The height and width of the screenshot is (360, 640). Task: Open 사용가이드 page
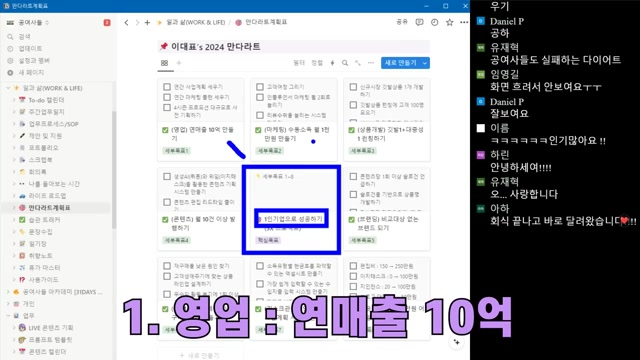pyautogui.click(x=43, y=280)
